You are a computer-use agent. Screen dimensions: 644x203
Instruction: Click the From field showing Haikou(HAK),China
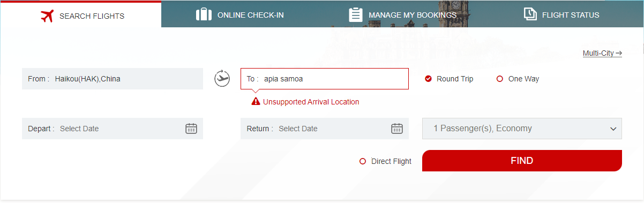tap(113, 79)
